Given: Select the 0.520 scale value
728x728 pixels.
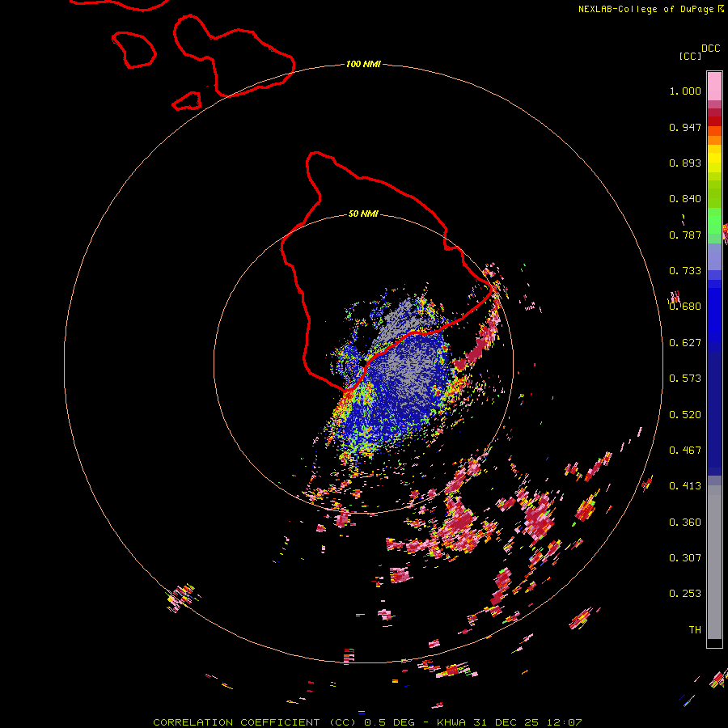Looking at the screenshot, I should click(685, 415).
